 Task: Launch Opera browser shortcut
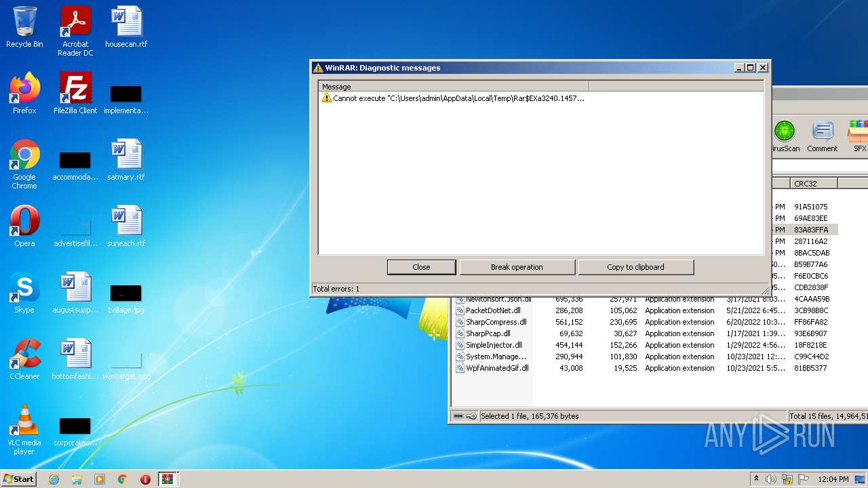coord(24,226)
